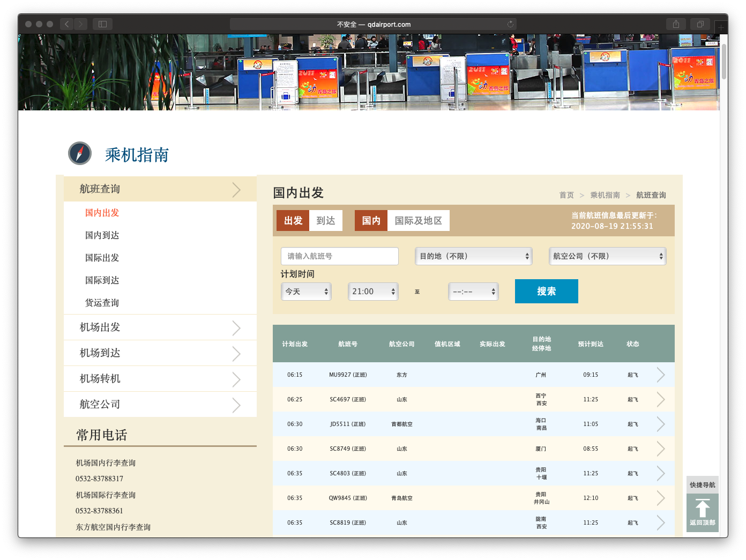Select the 国际及地区 international toggle
This screenshot has height=560, width=746.
click(x=419, y=220)
